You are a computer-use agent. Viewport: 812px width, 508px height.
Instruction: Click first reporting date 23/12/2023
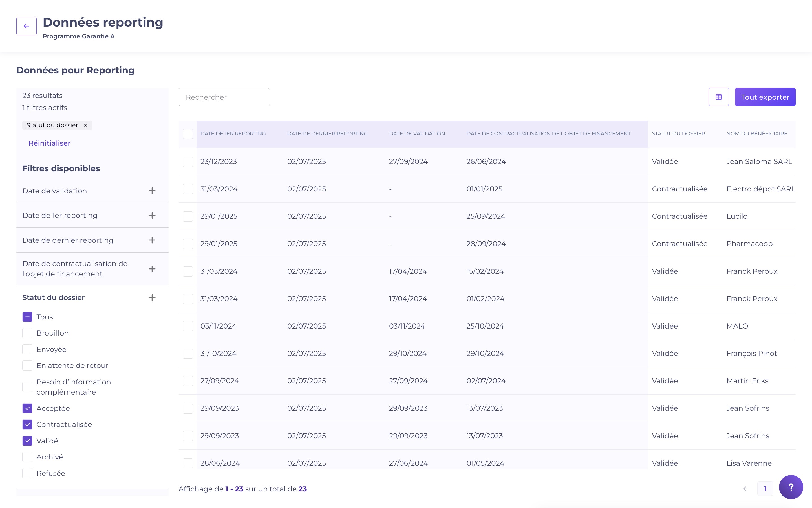tap(219, 162)
